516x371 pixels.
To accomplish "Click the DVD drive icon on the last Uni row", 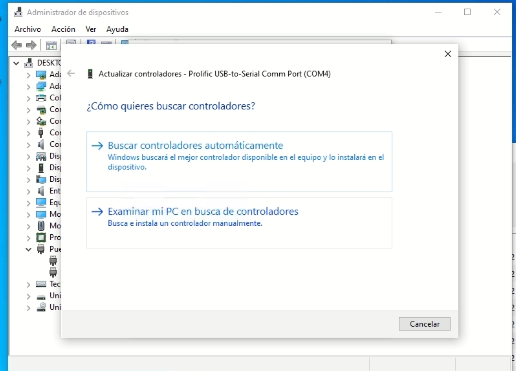I will click(x=41, y=307).
